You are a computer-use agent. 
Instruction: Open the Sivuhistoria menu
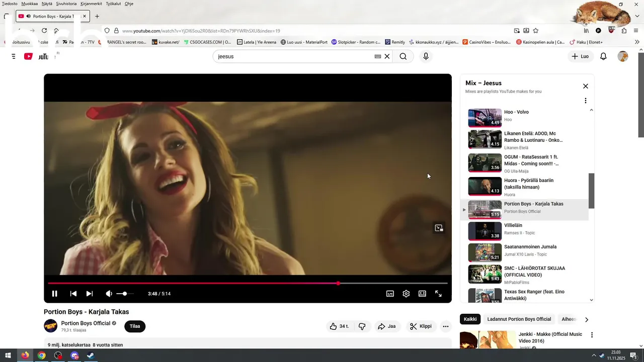pos(66,4)
